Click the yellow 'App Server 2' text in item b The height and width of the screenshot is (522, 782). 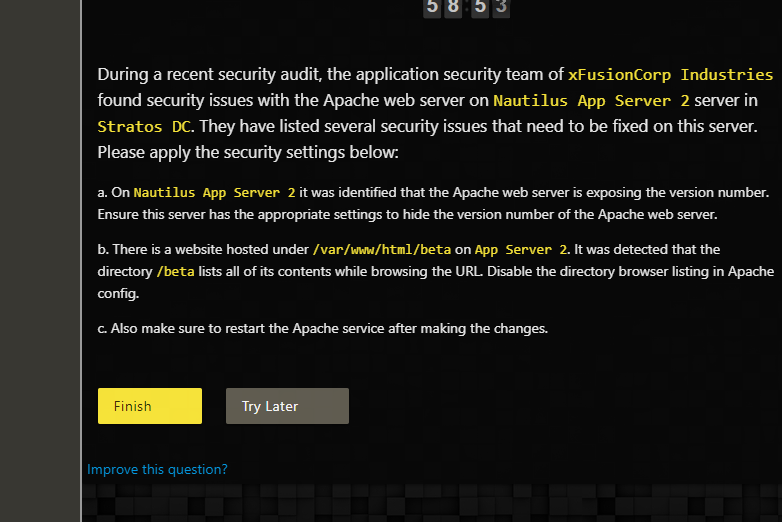click(521, 249)
